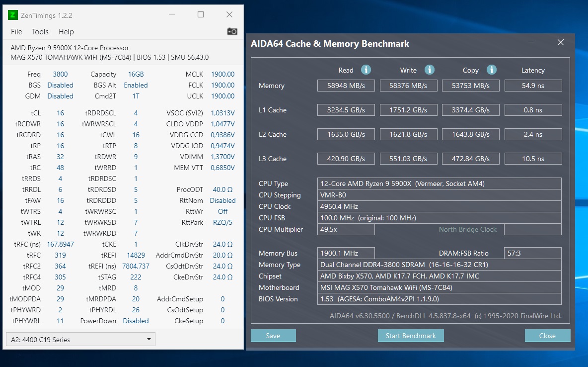Minimize the AIDA64 benchmark window

click(531, 42)
